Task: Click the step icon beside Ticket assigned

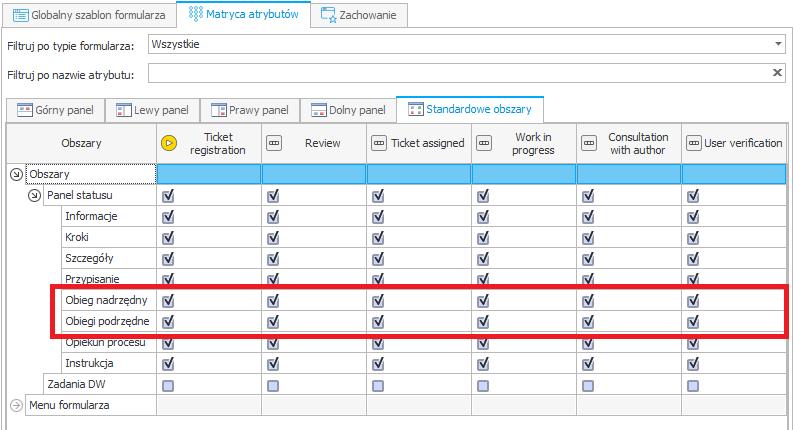Action: 379,143
